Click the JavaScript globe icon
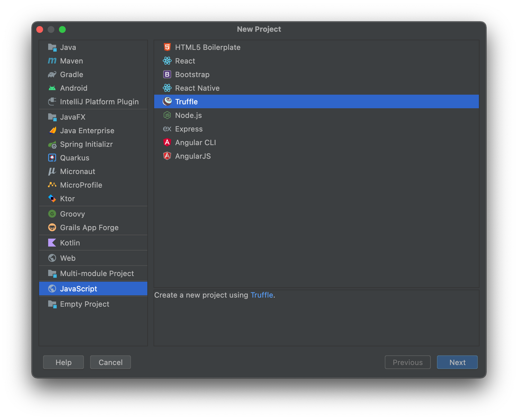This screenshot has width=518, height=420. tap(52, 289)
